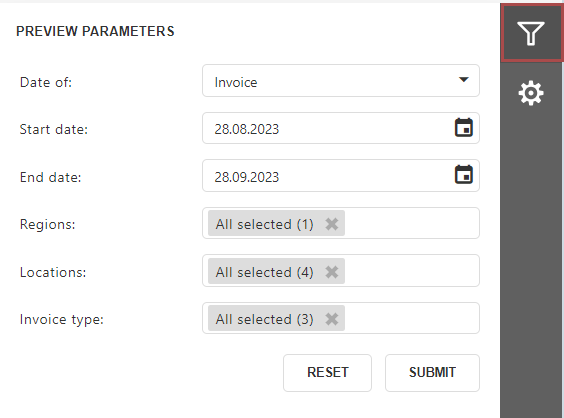Open the Start date calendar picker

point(464,128)
